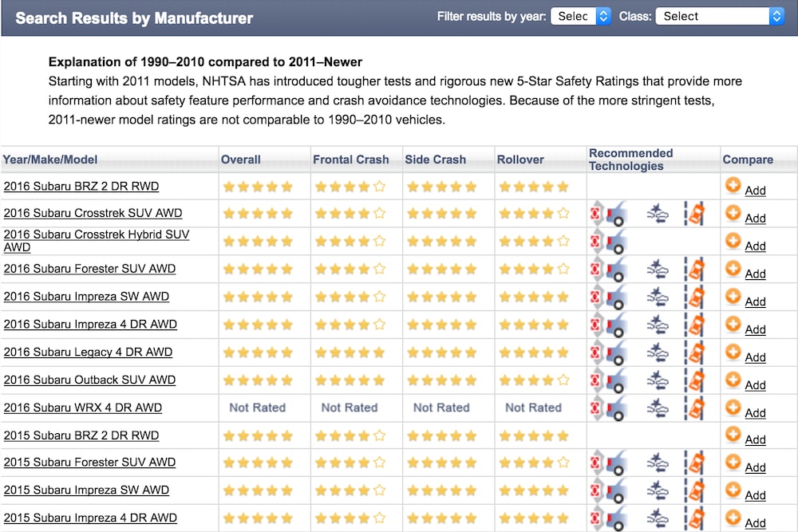This screenshot has width=798, height=532.
Task: Click the lane departure icon for 2016 WRX
Action: click(694, 408)
